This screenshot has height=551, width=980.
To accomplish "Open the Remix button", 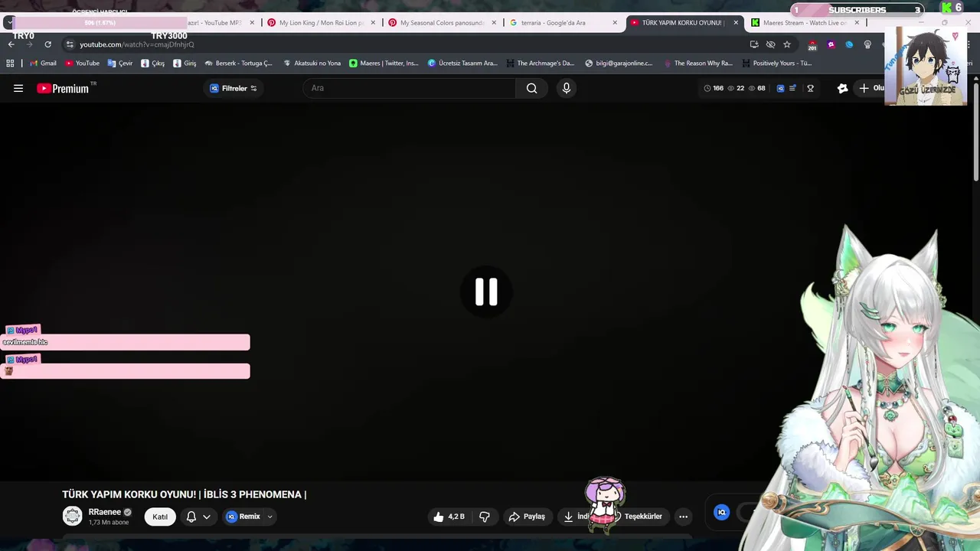I will click(244, 517).
